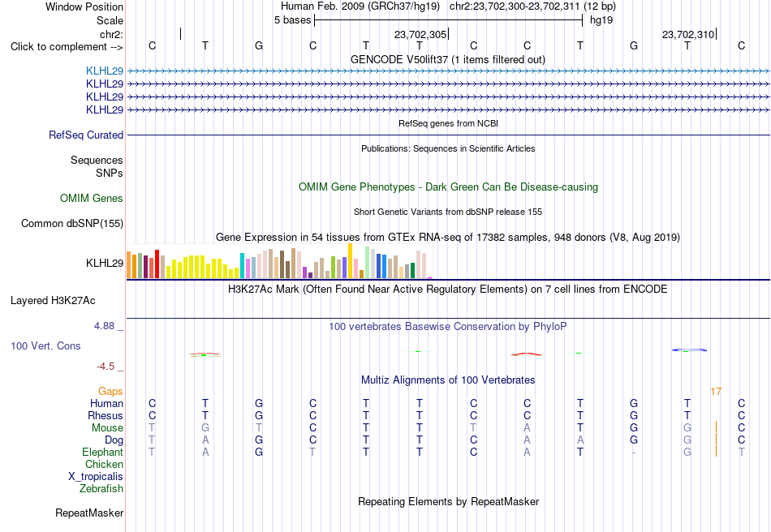Click the chr2: ruler label
The image size is (771, 532).
[x=112, y=34]
